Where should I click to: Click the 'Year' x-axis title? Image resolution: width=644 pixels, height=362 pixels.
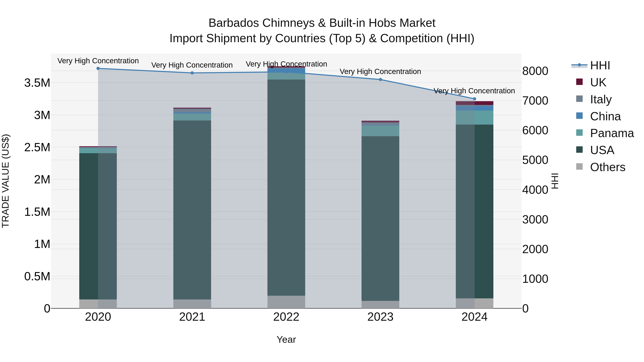[x=286, y=340]
